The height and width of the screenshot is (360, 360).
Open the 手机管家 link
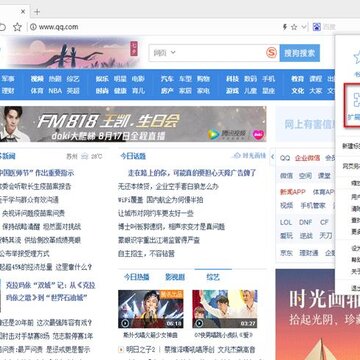coord(313,205)
